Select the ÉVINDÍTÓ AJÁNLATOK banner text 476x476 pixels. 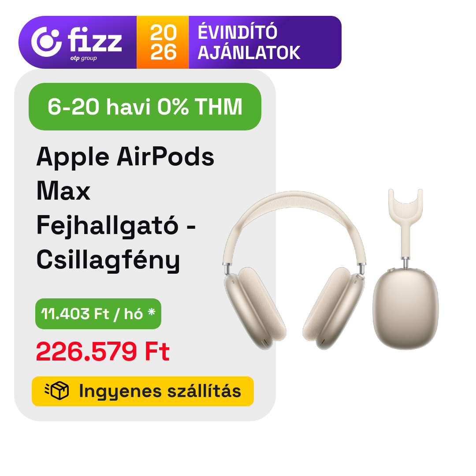click(x=249, y=42)
